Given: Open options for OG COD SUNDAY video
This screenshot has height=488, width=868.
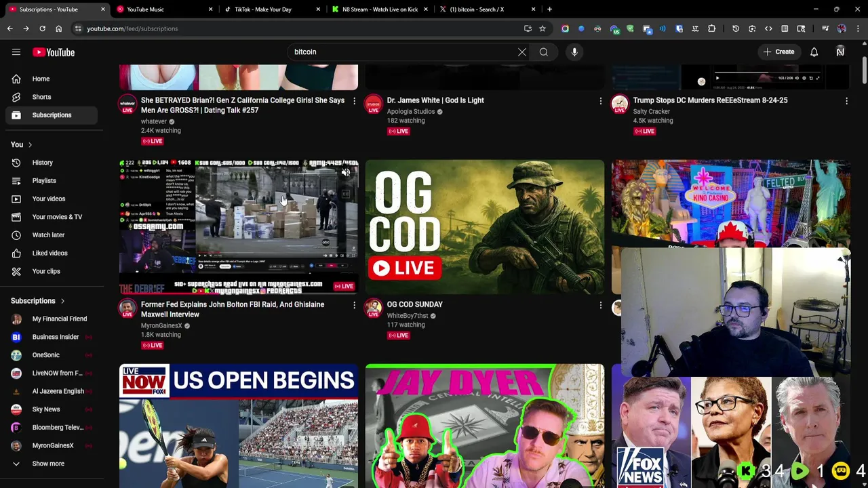Looking at the screenshot, I should [600, 306].
